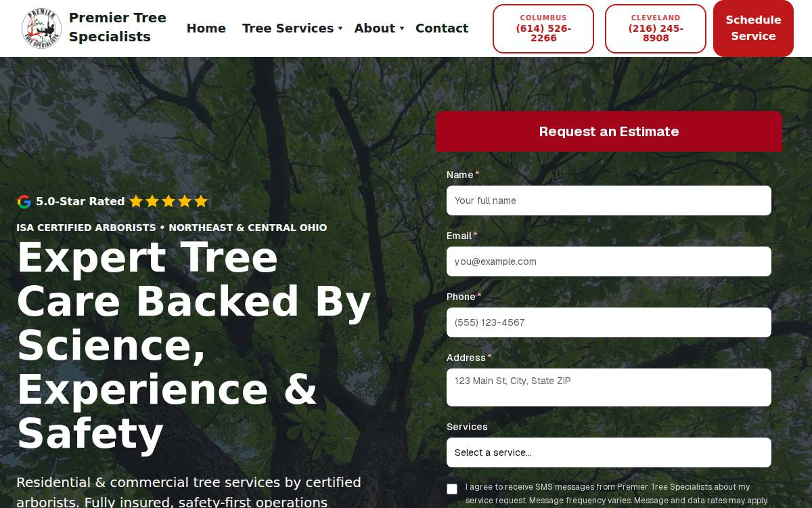Click the ISA Certified Arborists tagline
The width and height of the screenshot is (812, 508).
[x=172, y=228]
